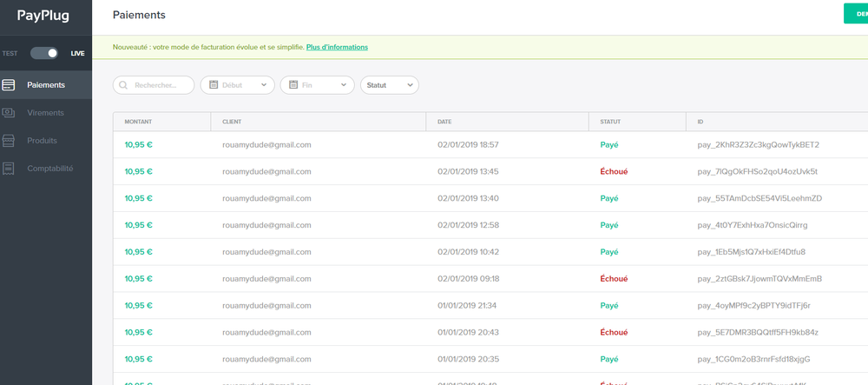Click the calendar icon in Fin filter

coord(293,85)
